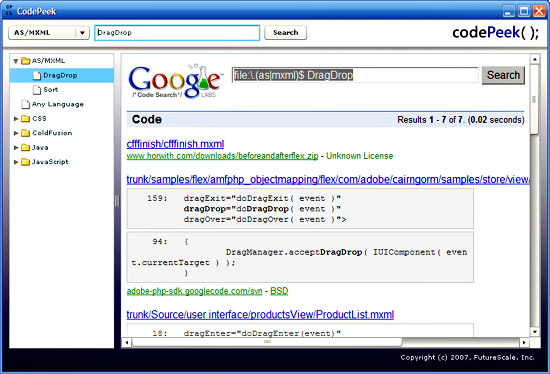Screen dimensions: 550x374
Task: Click the DragDrop document icon
Action: (x=37, y=75)
